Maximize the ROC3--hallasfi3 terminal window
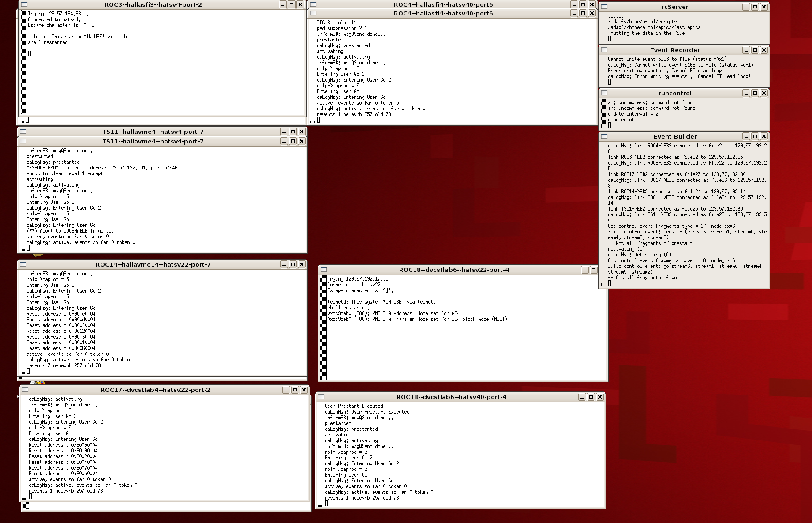The width and height of the screenshot is (812, 523). pyautogui.click(x=292, y=4)
